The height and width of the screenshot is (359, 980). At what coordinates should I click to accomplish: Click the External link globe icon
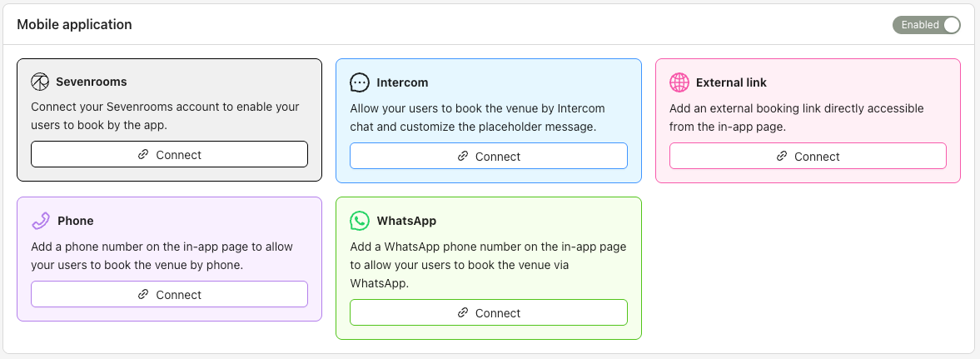(679, 82)
